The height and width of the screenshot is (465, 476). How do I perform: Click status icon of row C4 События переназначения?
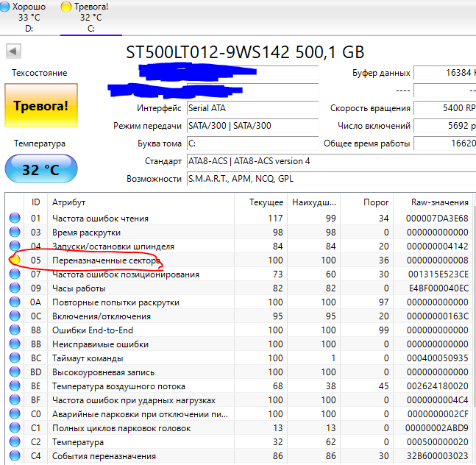pyautogui.click(x=15, y=455)
